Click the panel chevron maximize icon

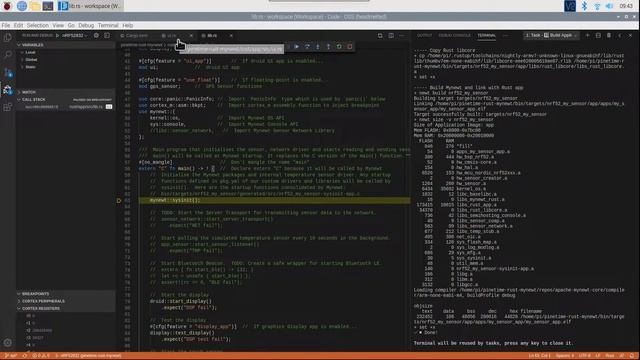coord(620,36)
